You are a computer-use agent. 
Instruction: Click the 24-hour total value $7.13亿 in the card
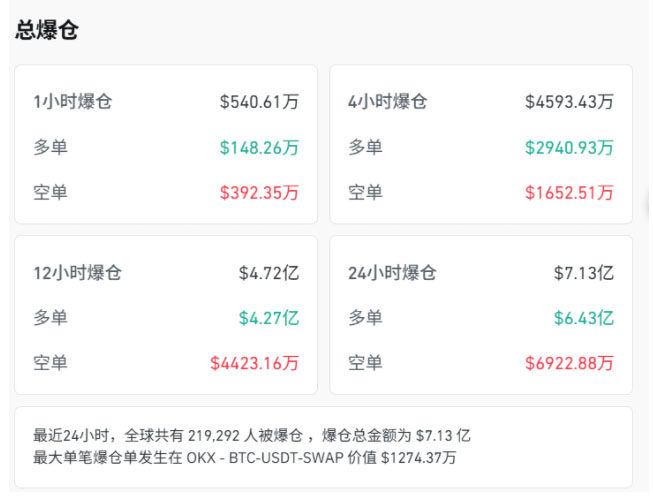[x=583, y=273]
